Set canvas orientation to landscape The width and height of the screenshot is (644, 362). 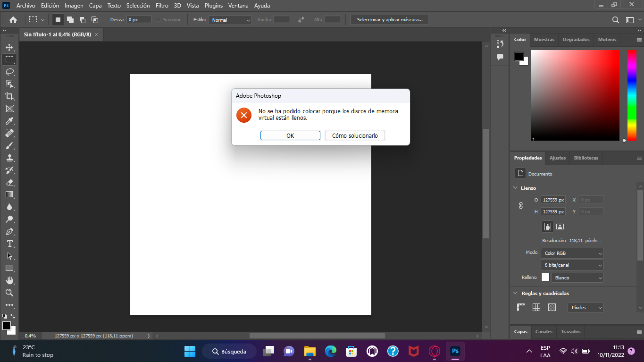tap(560, 227)
